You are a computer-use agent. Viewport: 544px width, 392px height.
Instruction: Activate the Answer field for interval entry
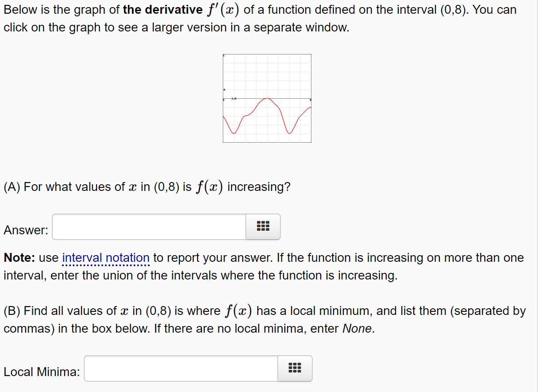tap(148, 226)
